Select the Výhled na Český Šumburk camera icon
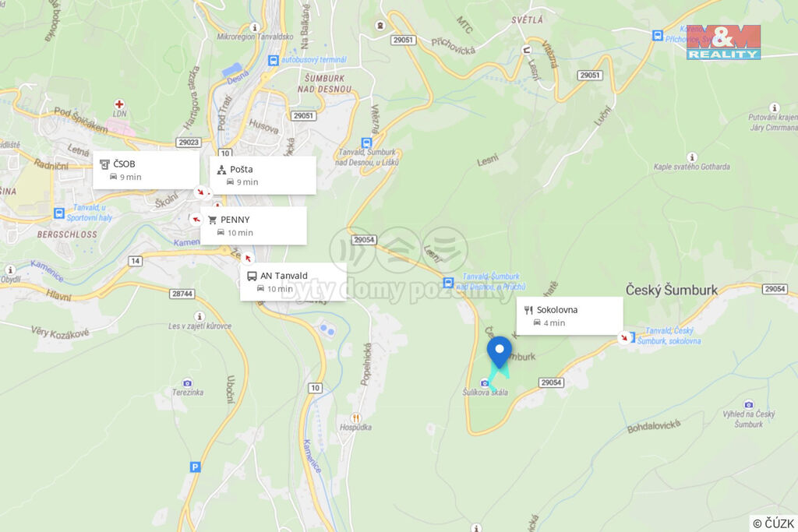The height and width of the screenshot is (532, 798). (x=749, y=405)
